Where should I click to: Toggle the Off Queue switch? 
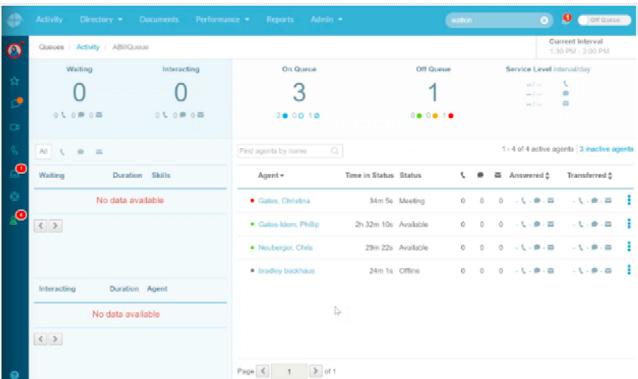pyautogui.click(x=604, y=20)
